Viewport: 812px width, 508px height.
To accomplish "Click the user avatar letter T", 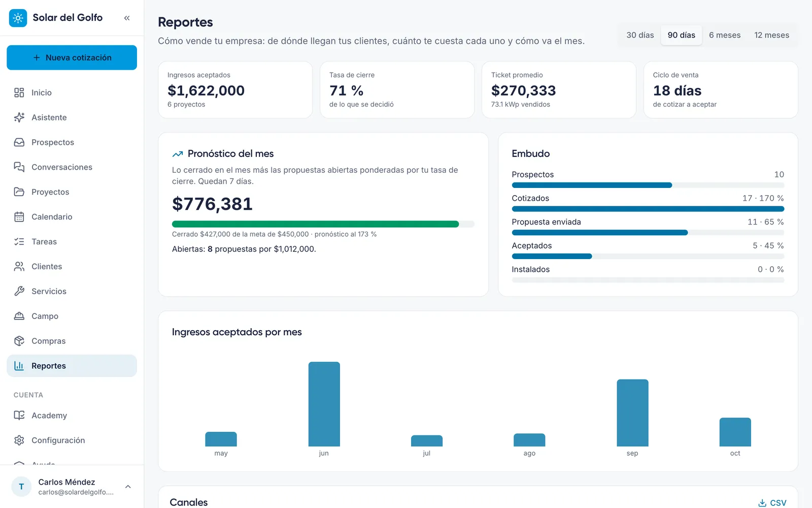I will tap(21, 487).
